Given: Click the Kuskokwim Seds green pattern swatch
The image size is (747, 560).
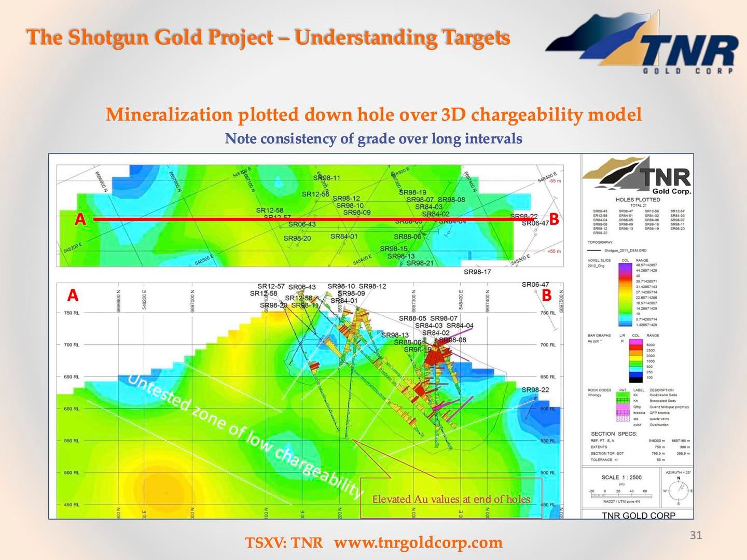Looking at the screenshot, I should [x=622, y=395].
